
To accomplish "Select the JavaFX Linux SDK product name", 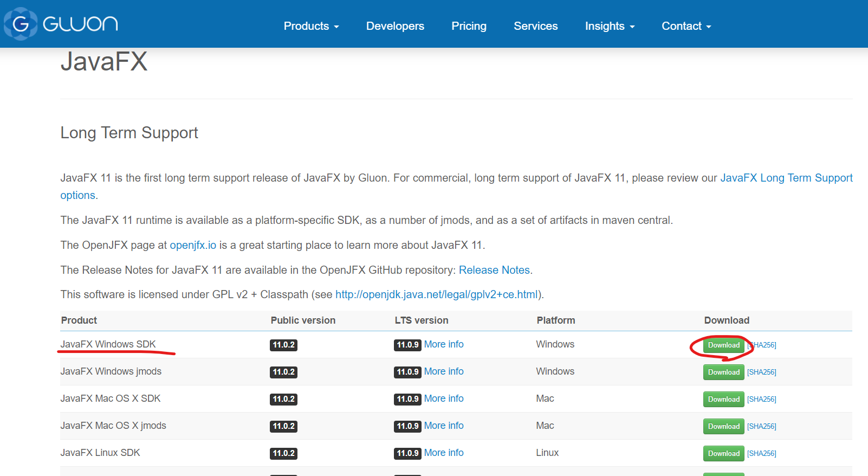I will pyautogui.click(x=100, y=453).
